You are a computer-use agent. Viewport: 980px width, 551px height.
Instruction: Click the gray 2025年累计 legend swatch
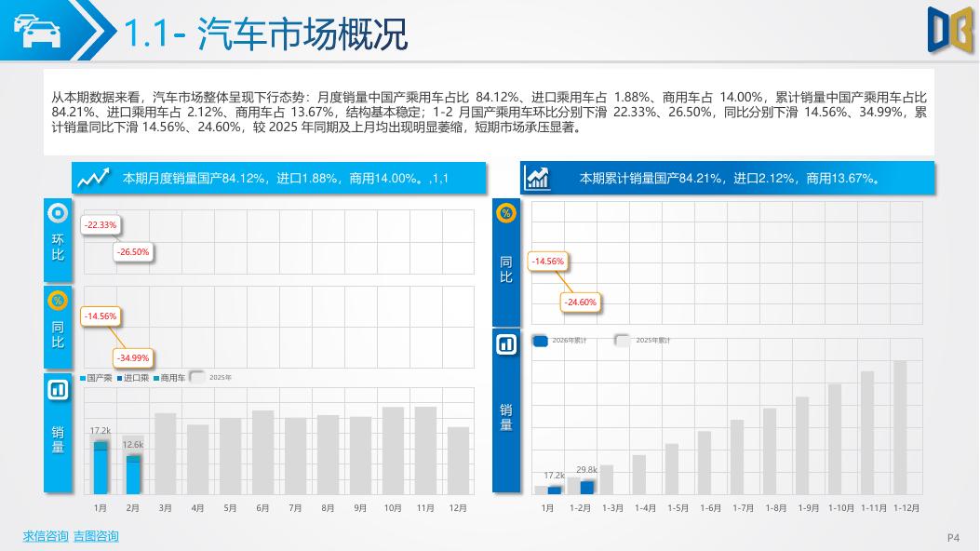pyautogui.click(x=622, y=341)
